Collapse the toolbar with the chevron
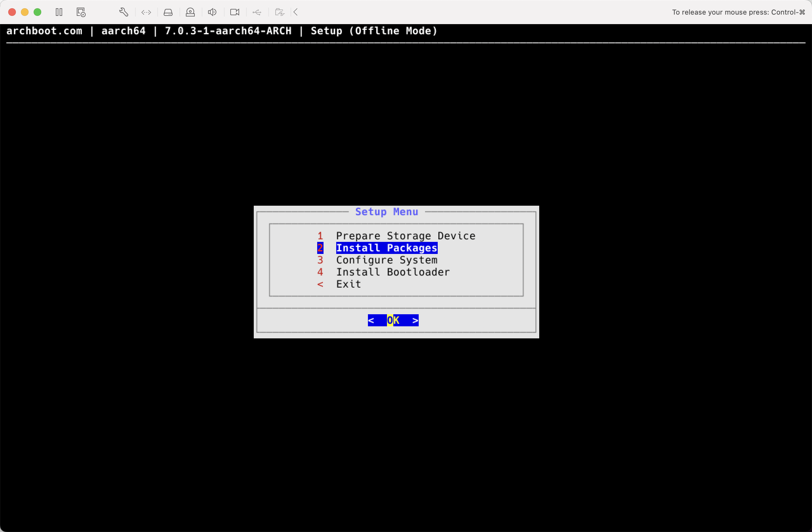 (x=296, y=12)
